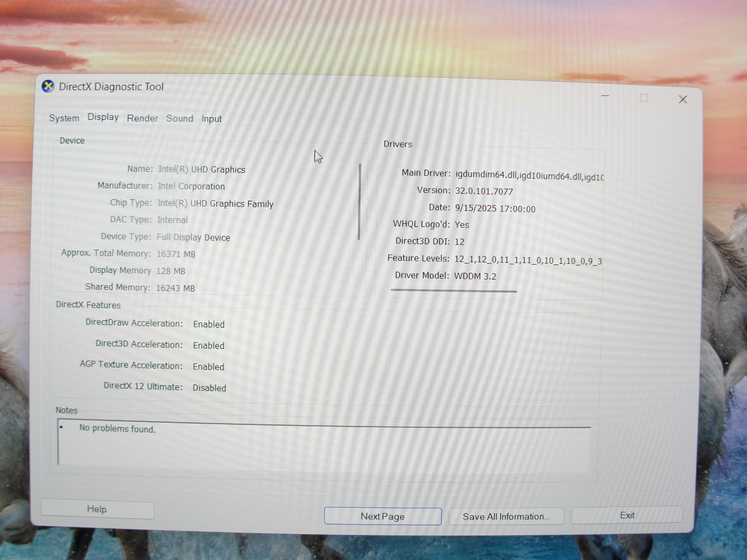Click the Help button
This screenshot has width=747, height=560.
97,509
